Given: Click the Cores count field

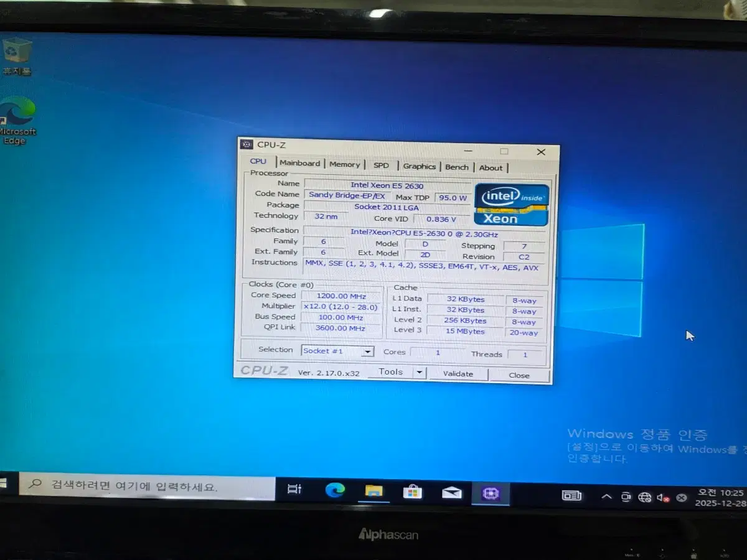Looking at the screenshot, I should [438, 353].
